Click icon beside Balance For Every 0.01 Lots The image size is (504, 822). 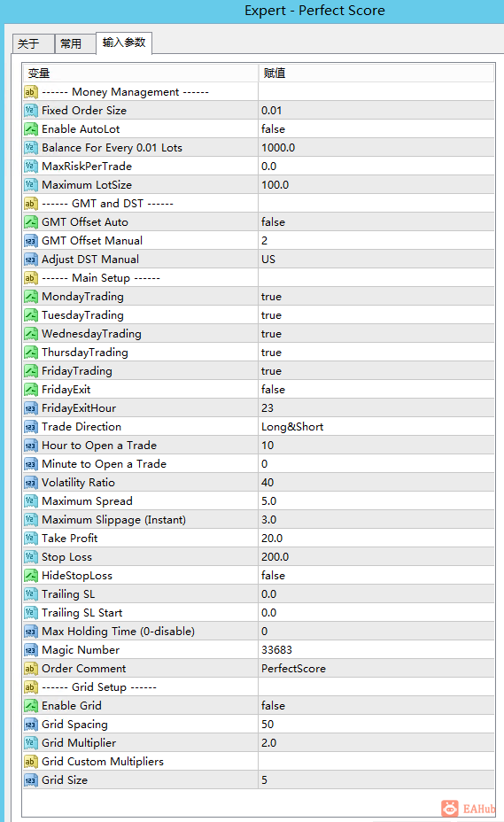(x=31, y=148)
